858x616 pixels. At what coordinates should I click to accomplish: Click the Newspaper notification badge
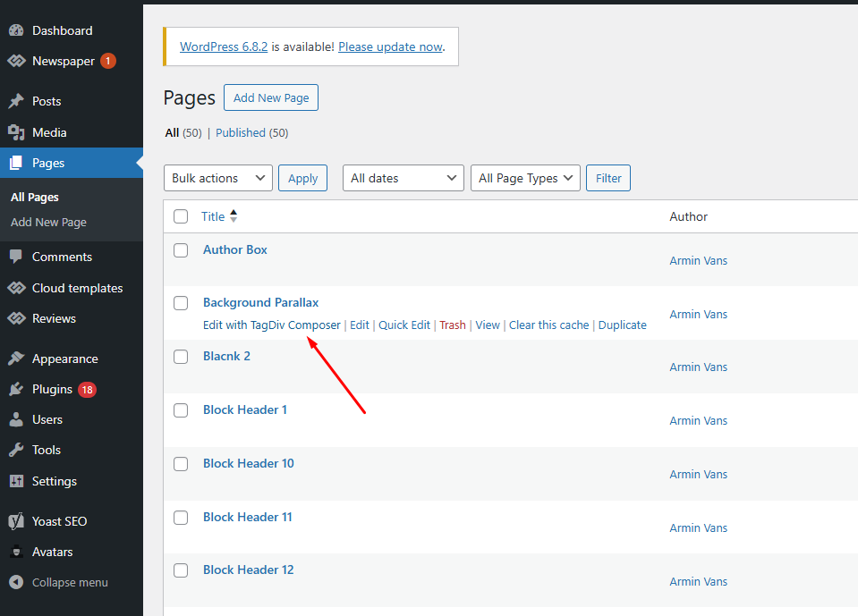pyautogui.click(x=108, y=61)
